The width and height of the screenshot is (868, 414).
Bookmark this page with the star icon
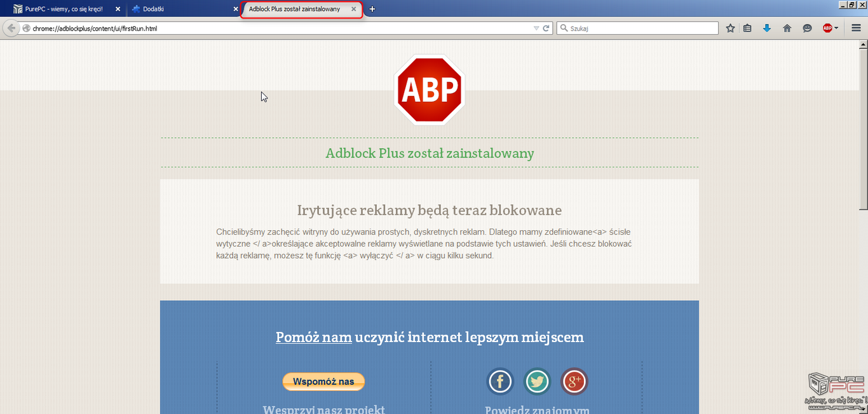click(x=730, y=28)
